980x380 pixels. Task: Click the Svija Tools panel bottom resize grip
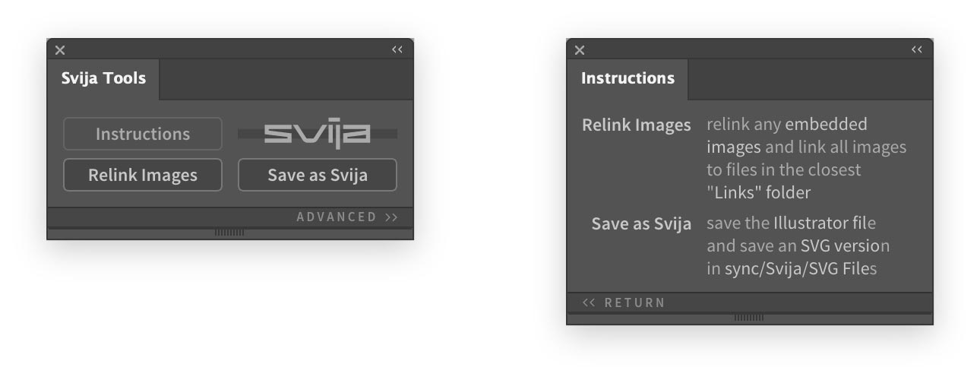229,233
